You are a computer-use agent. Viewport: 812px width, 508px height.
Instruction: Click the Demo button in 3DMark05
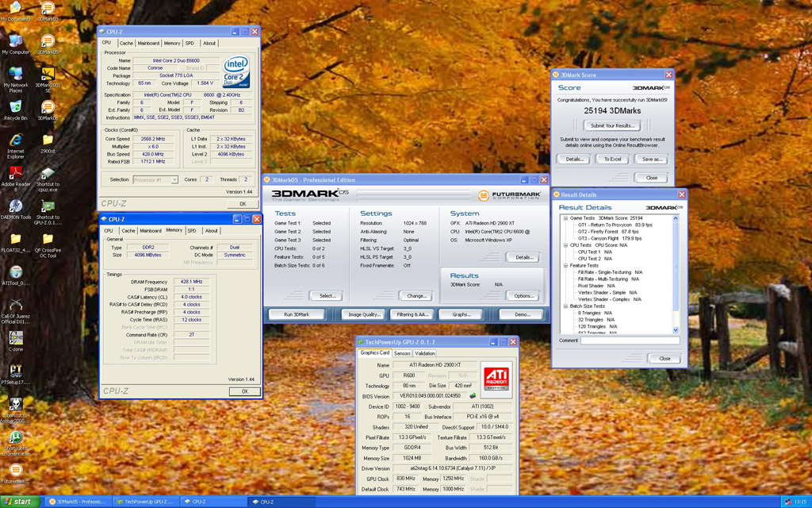point(522,314)
